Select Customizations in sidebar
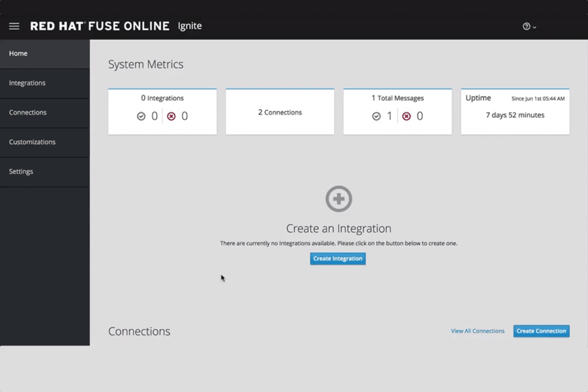The image size is (588, 392). (x=45, y=143)
